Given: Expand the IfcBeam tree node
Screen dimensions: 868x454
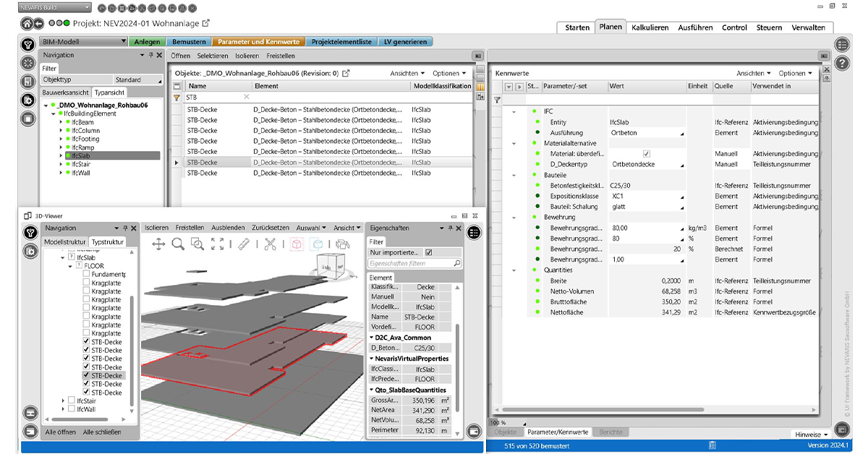Looking at the screenshot, I should point(61,122).
